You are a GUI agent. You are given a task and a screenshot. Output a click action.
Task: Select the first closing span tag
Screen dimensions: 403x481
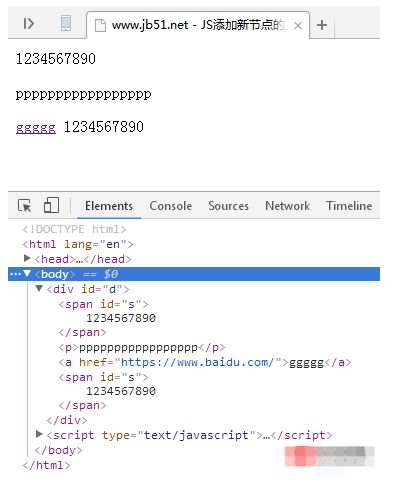(x=82, y=333)
